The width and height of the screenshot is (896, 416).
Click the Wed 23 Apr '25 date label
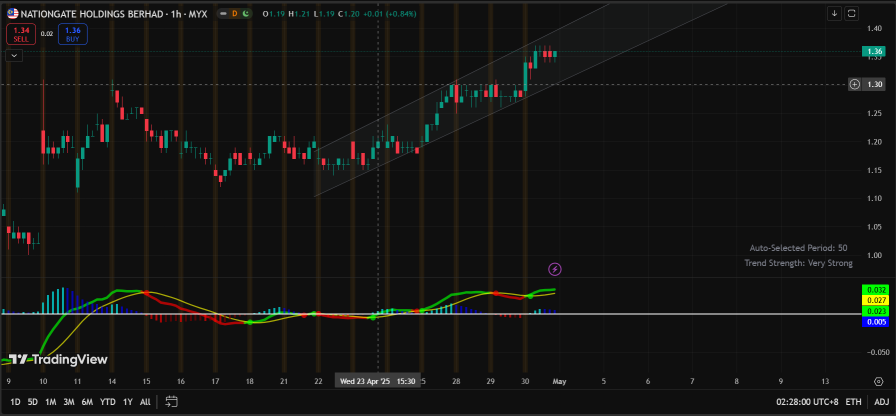tap(378, 381)
